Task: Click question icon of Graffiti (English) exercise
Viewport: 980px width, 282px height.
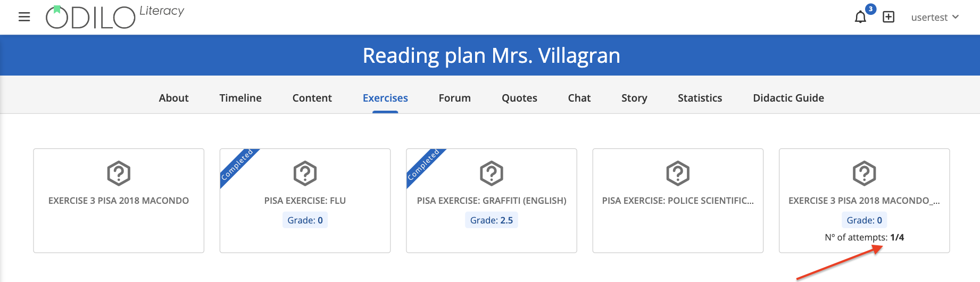Action: [492, 173]
